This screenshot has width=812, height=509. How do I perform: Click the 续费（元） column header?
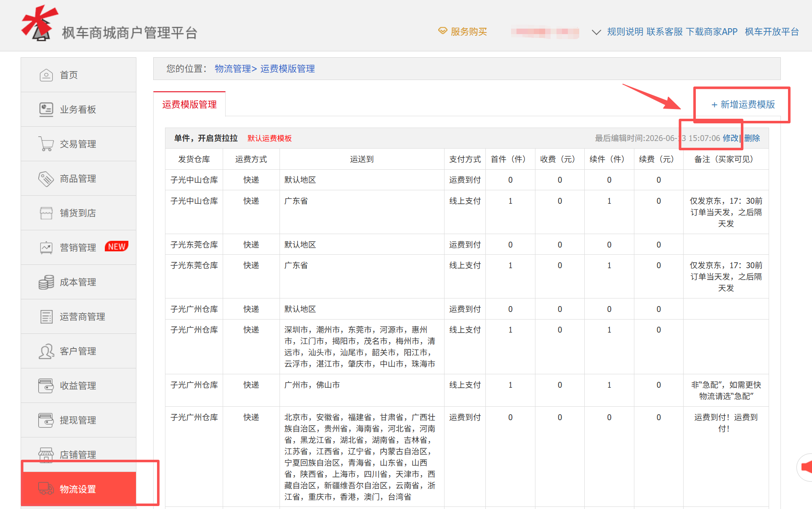click(x=658, y=159)
